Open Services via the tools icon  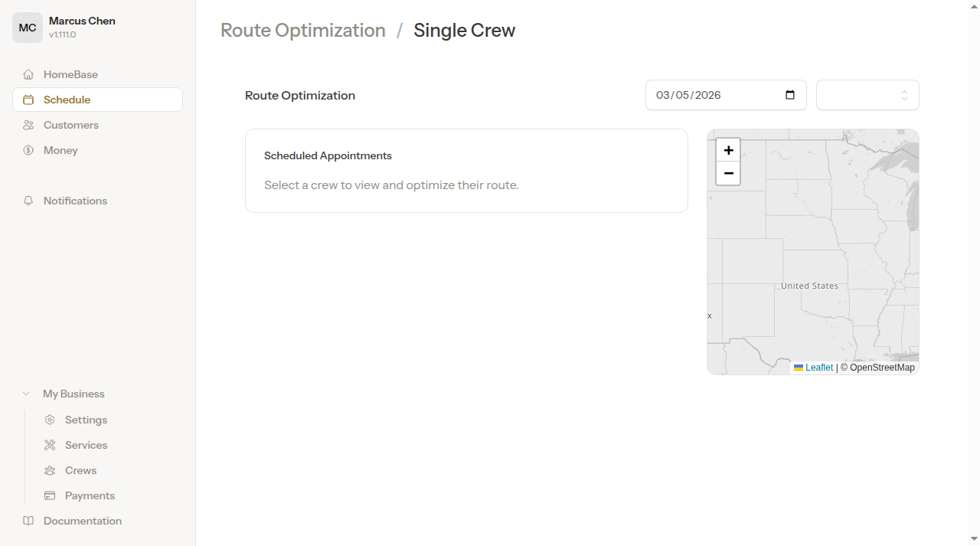click(x=50, y=445)
